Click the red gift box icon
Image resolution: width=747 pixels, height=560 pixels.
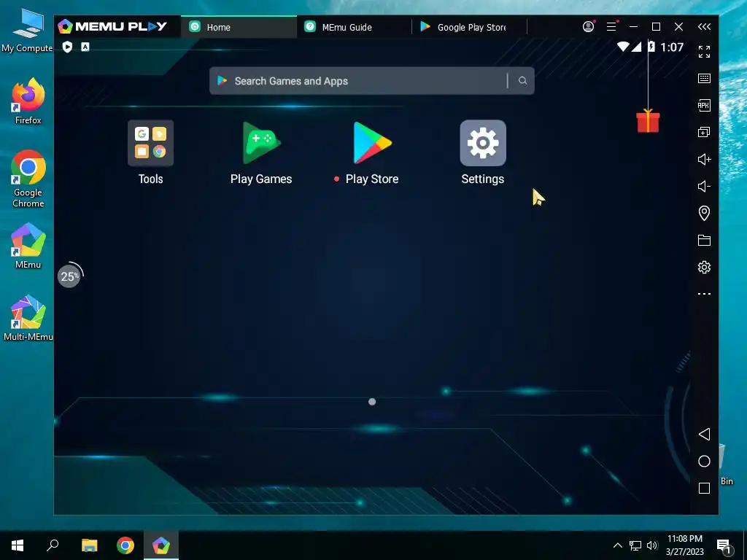pyautogui.click(x=648, y=121)
